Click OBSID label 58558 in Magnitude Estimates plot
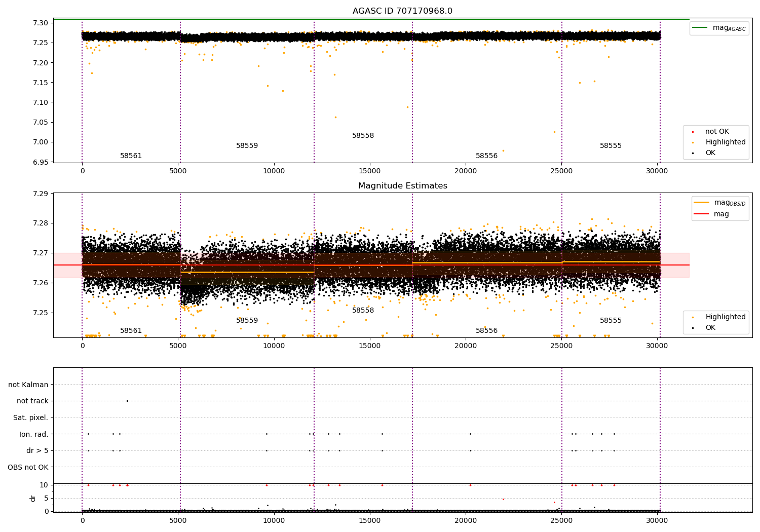The image size is (760, 532). click(363, 311)
